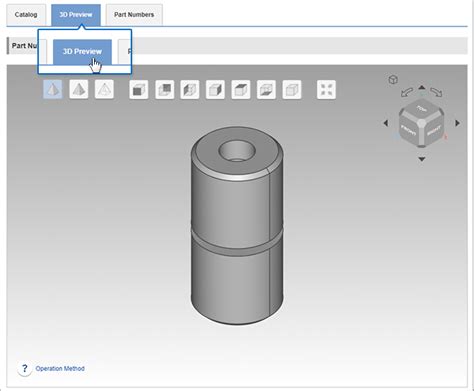This screenshot has width=474, height=391.
Task: Click the RIGHT face of the view cube
Action: click(x=434, y=131)
